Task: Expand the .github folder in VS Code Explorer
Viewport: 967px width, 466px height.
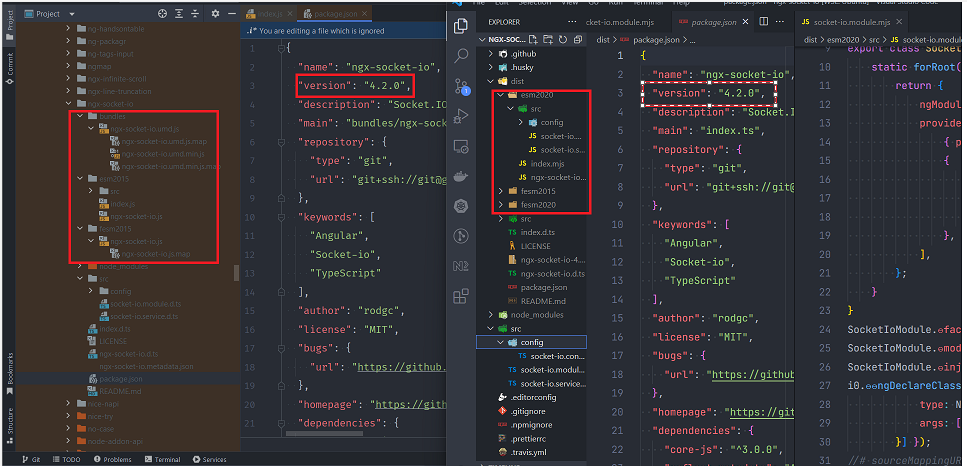Action: (x=491, y=54)
